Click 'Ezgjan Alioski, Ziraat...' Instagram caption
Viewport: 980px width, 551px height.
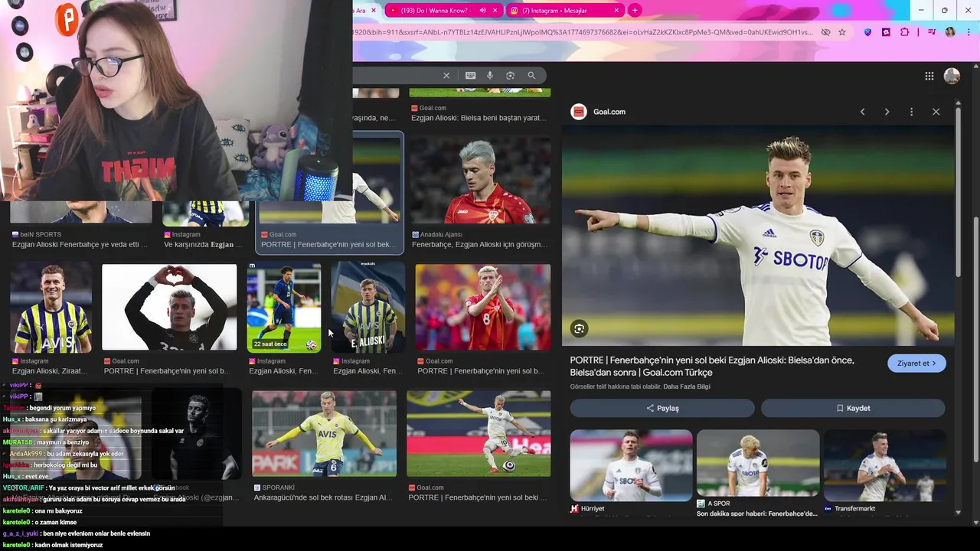click(50, 371)
